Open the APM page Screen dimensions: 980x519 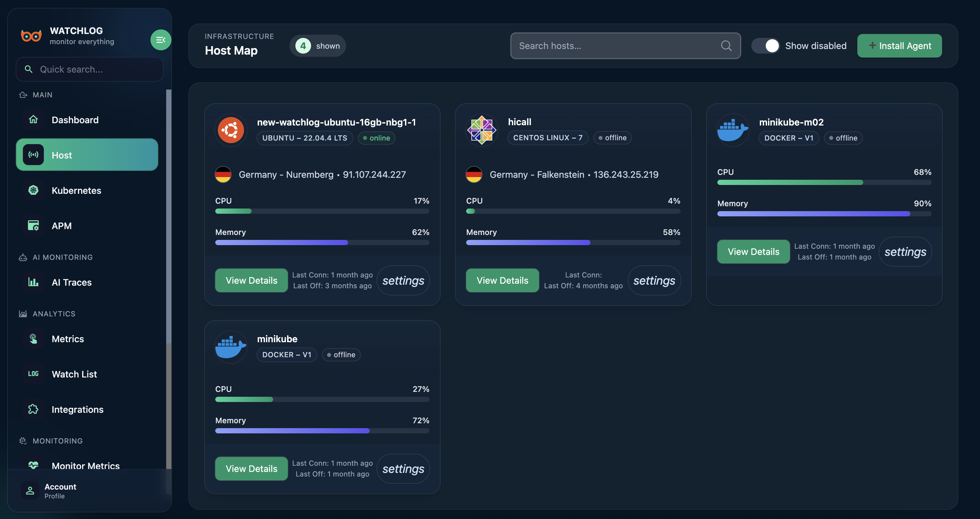(87, 226)
